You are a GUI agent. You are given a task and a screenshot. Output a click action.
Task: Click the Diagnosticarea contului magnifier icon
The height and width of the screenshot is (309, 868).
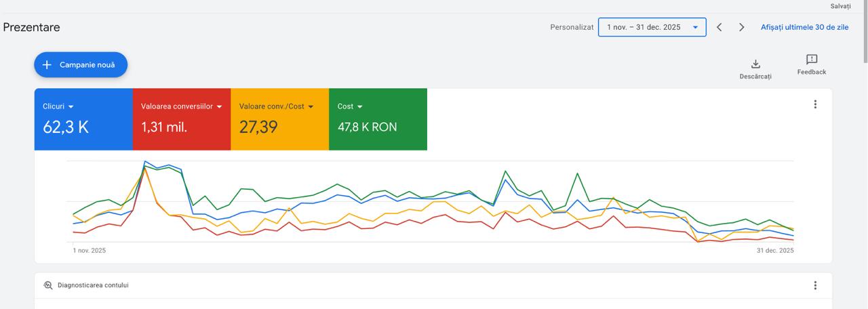(x=48, y=285)
